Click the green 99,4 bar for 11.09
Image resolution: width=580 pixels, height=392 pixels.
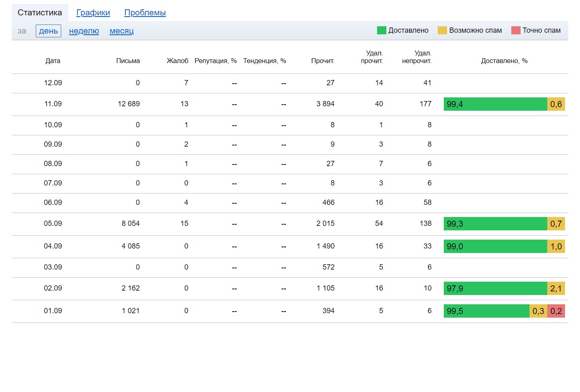click(x=495, y=104)
